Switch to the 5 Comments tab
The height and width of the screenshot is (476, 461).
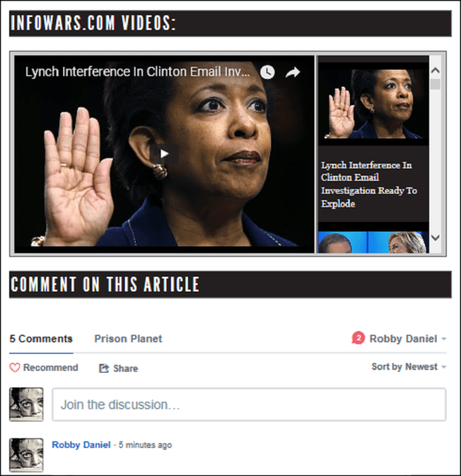[x=41, y=339]
